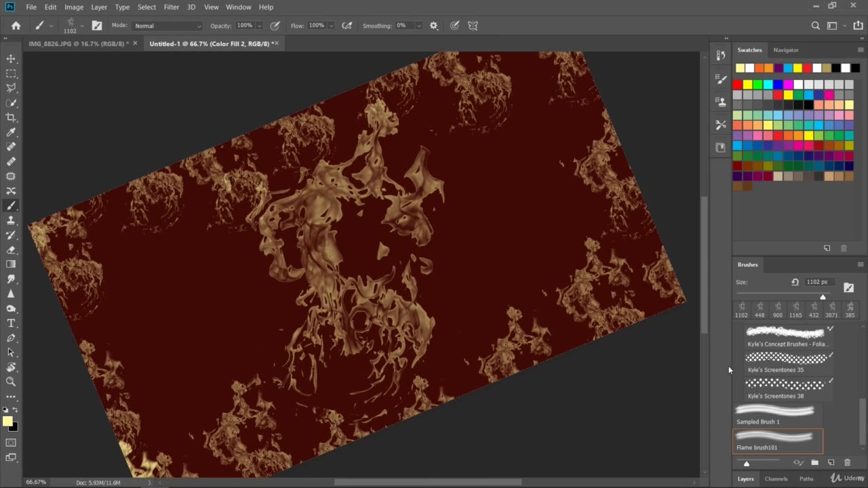Toggle pressure for opacity

coord(275,26)
